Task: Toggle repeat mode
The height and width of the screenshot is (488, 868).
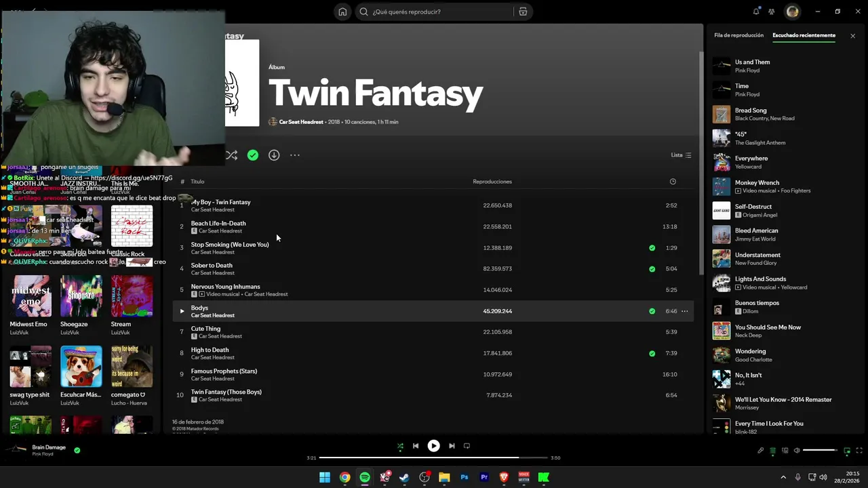Action: [467, 446]
